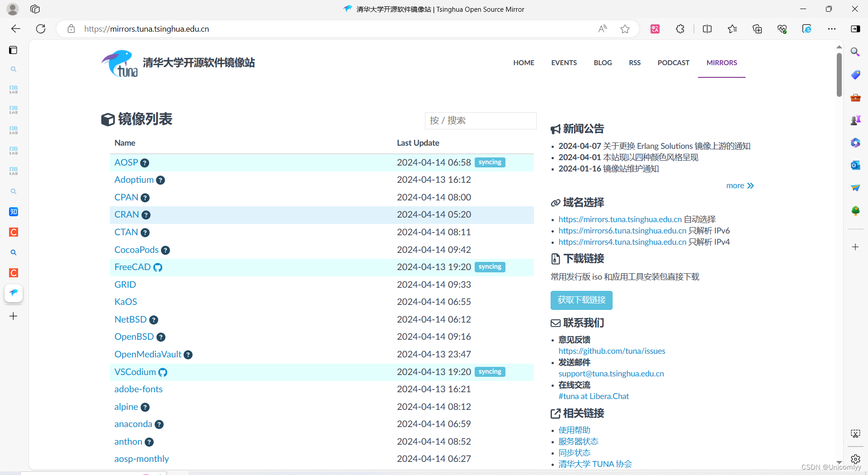Open the browser extensions puzzle icon
The height and width of the screenshot is (475, 868).
(x=680, y=29)
